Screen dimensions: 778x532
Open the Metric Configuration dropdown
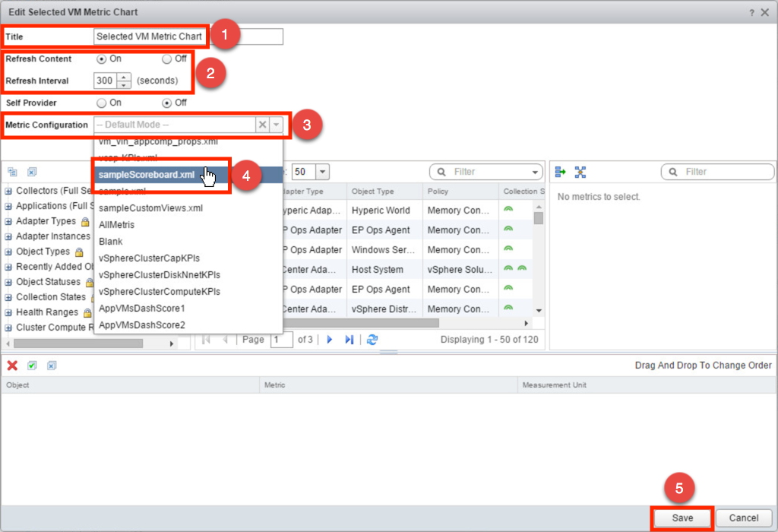pyautogui.click(x=276, y=125)
